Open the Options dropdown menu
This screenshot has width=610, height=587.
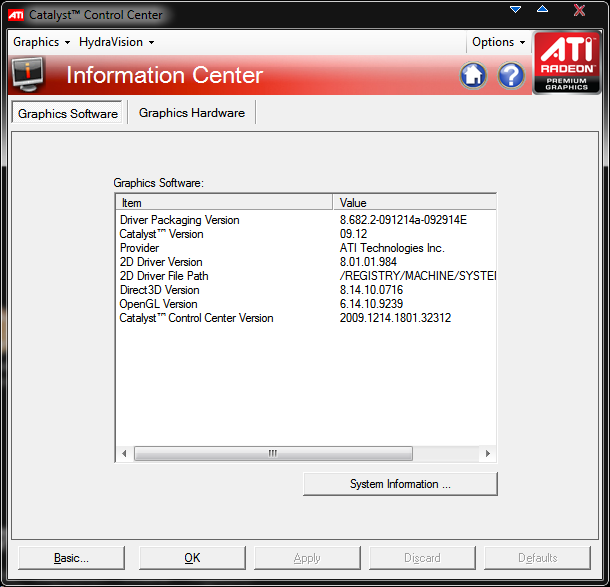[x=498, y=42]
